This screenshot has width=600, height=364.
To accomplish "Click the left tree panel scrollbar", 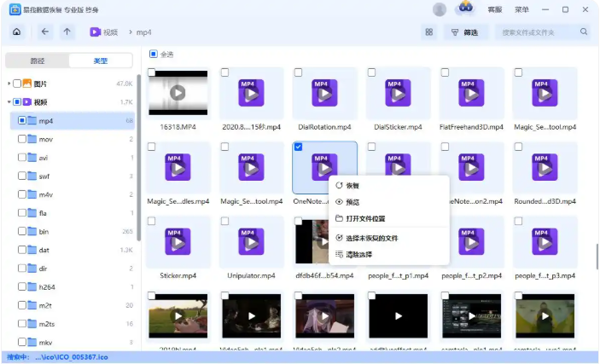I will pos(139,157).
